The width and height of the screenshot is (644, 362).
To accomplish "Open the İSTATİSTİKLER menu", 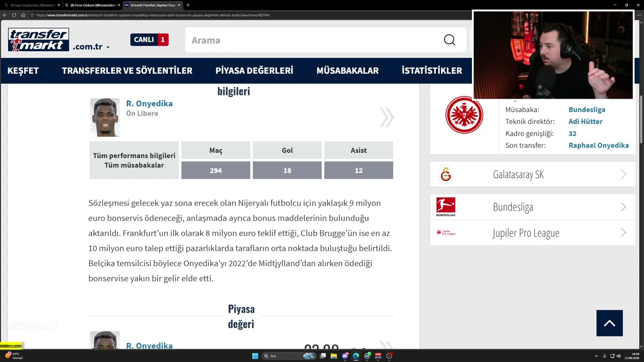I will tap(432, 70).
